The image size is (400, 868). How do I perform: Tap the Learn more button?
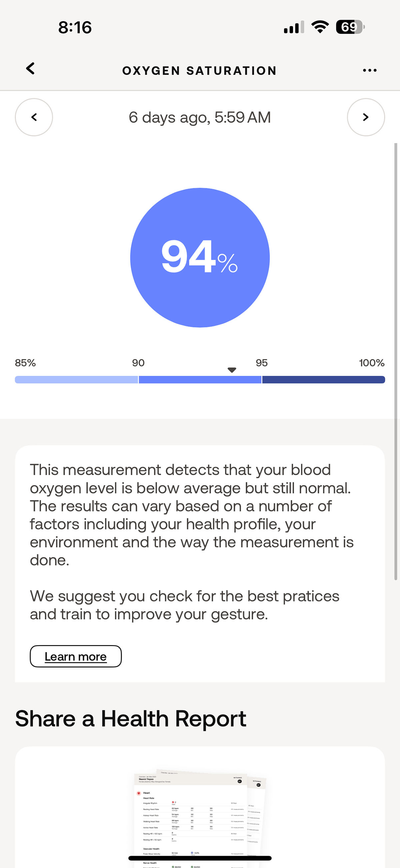[x=76, y=656]
